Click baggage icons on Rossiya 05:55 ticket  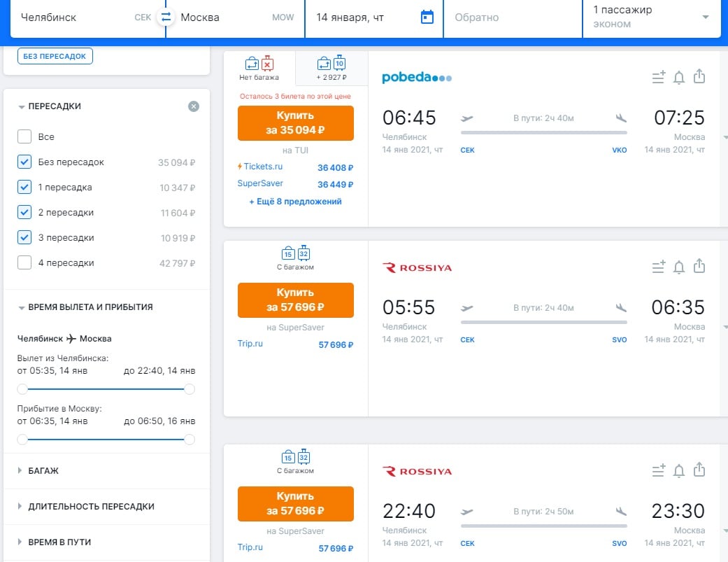pyautogui.click(x=295, y=253)
